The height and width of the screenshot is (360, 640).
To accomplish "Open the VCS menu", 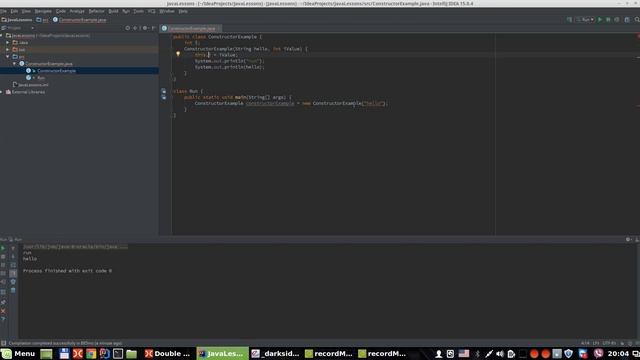I will [x=151, y=11].
